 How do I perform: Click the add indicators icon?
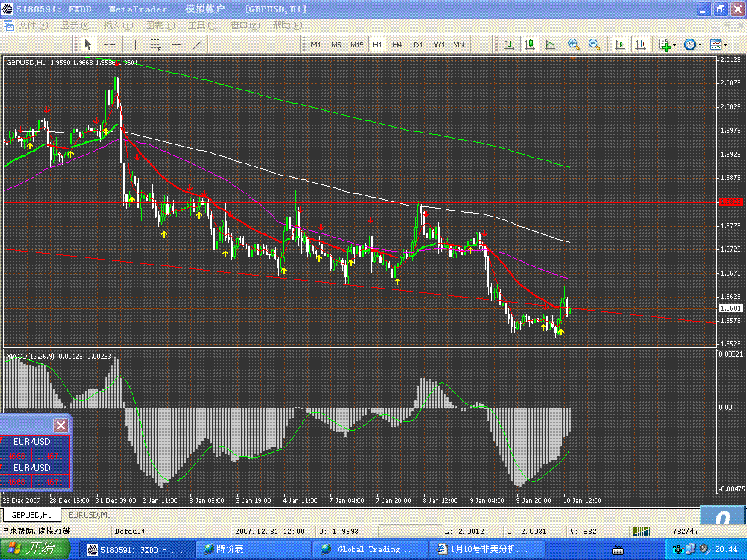pos(665,44)
